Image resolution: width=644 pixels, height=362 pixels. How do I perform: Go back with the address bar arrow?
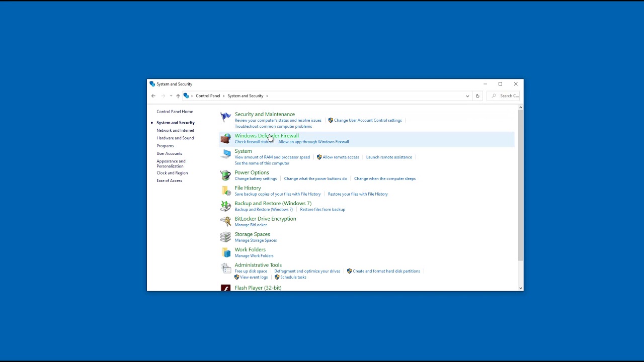pyautogui.click(x=153, y=96)
